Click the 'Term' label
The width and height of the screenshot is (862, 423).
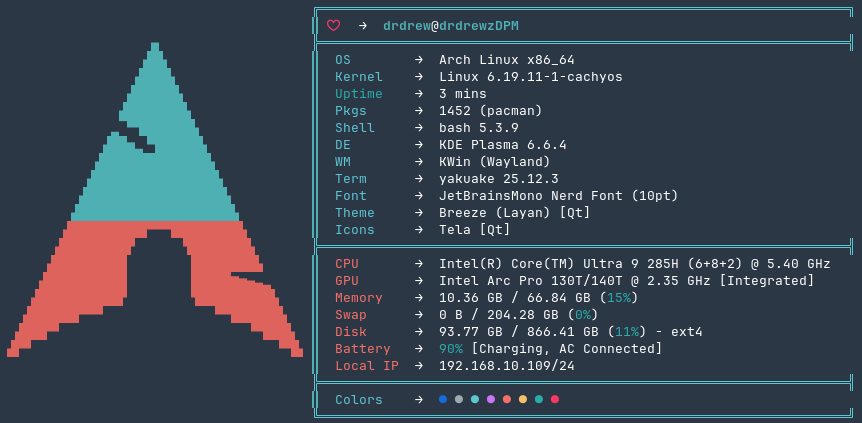351,179
